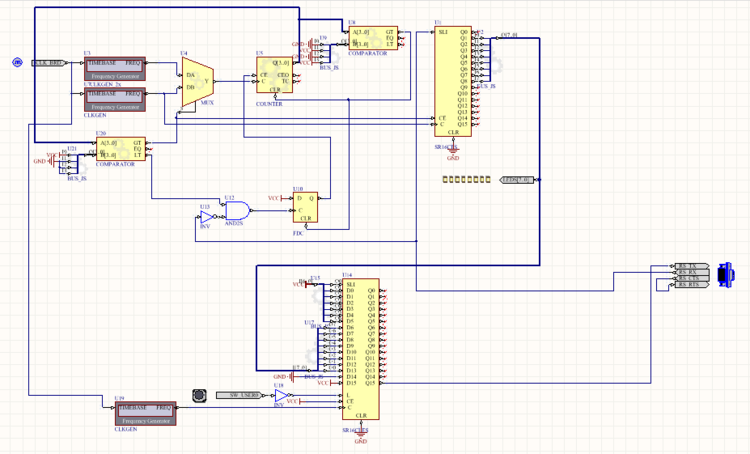This screenshot has height=454, width=750.
Task: Select the SW_USER0 port label
Action: coord(239,395)
